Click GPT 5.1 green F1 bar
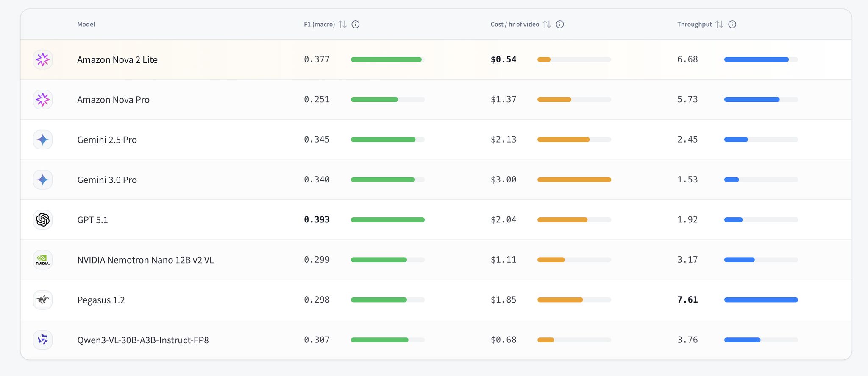 [x=388, y=220]
